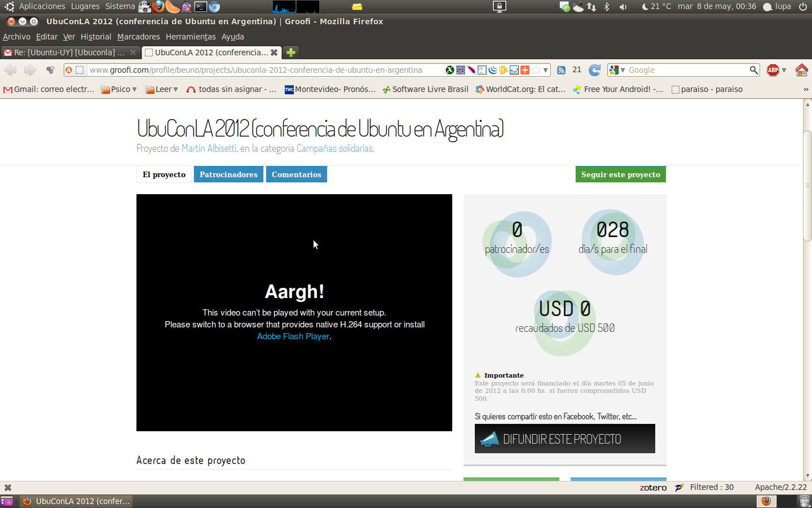
Task: Click the magnifier in Google search box
Action: (754, 70)
